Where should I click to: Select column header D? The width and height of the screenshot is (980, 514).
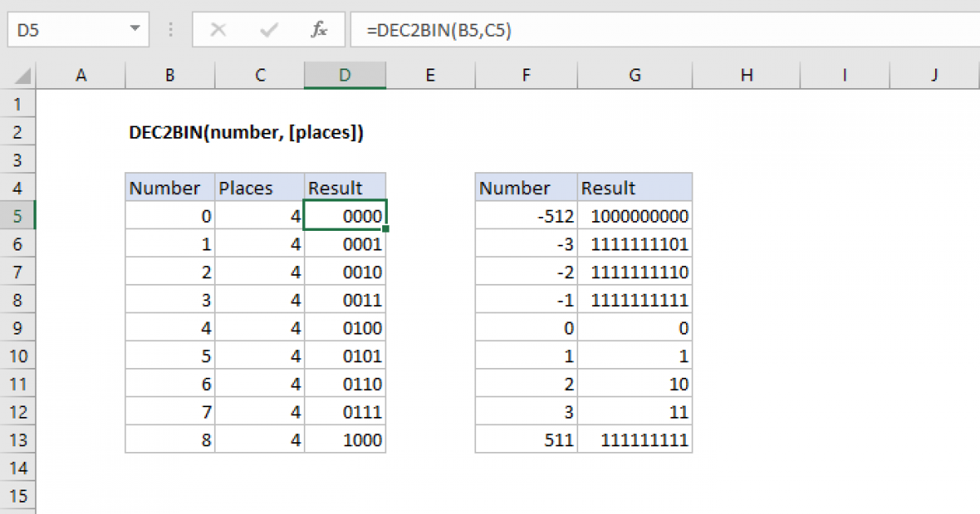[x=345, y=74]
